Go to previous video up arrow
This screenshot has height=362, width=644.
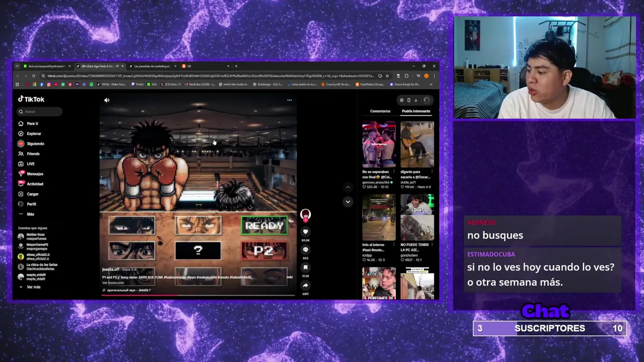pos(348,187)
